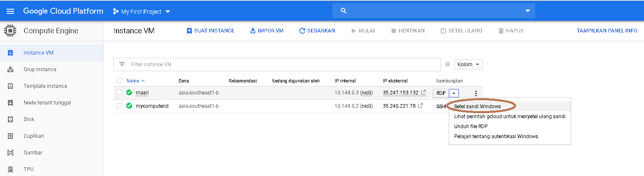Viewport: 644px width, 176px height.
Task: Click the help question mark next to Kolom
Action: click(448, 64)
